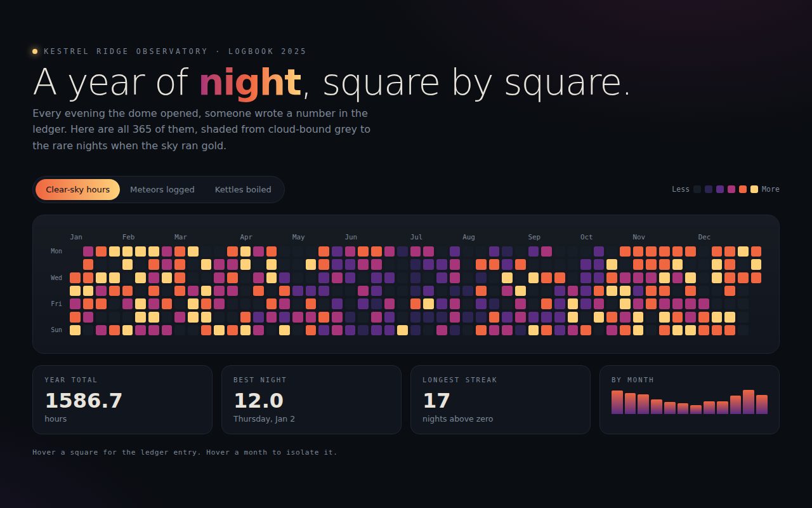Click the Fri row label
Image resolution: width=812 pixels, height=508 pixels.
point(56,304)
